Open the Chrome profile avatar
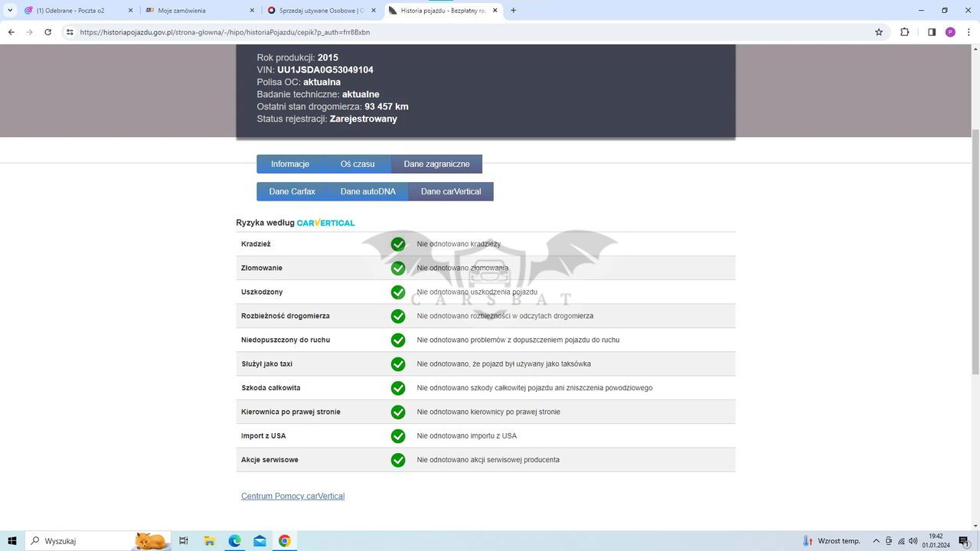The height and width of the screenshot is (551, 980). point(950,32)
